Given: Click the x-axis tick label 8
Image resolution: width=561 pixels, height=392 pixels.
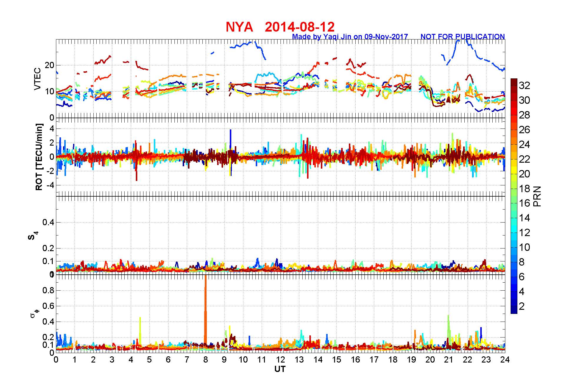Looking at the screenshot, I should pos(206,360).
